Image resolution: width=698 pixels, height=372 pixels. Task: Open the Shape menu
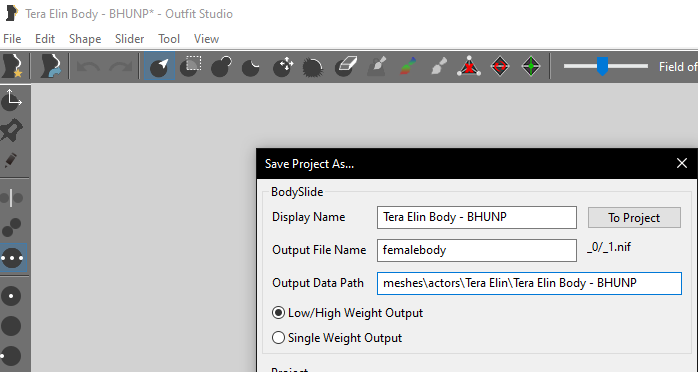tap(85, 39)
